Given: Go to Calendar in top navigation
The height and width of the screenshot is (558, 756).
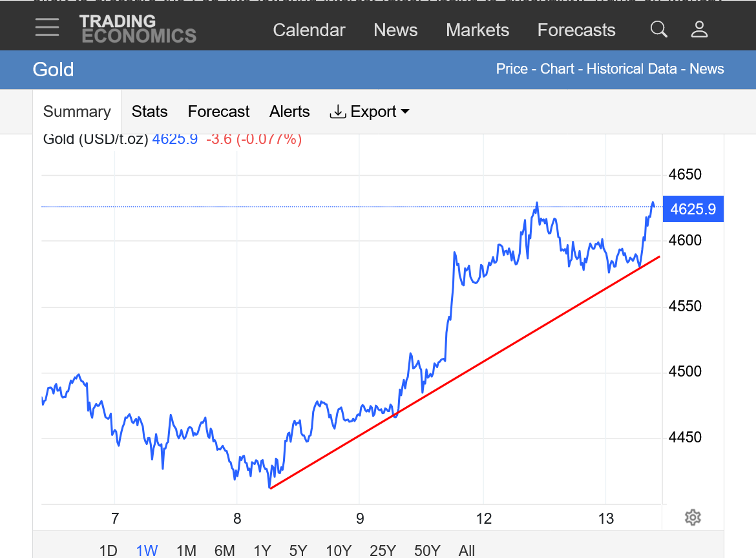Looking at the screenshot, I should click(309, 30).
